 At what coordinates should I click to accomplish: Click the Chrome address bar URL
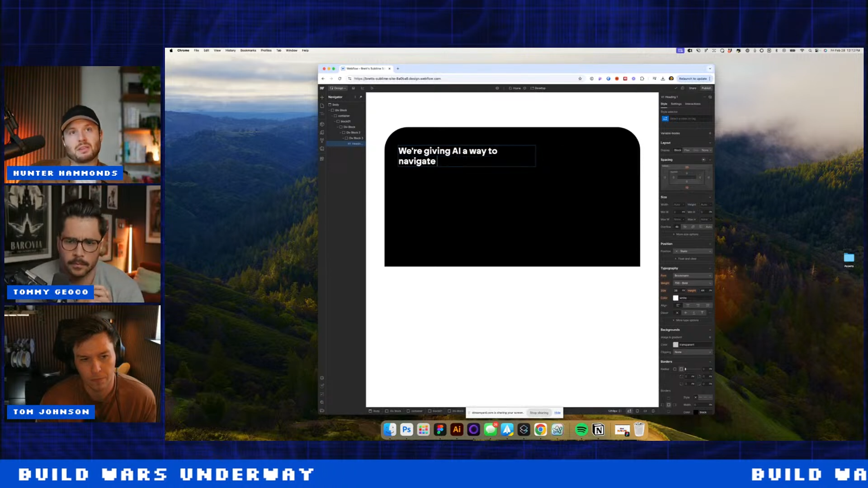(398, 79)
